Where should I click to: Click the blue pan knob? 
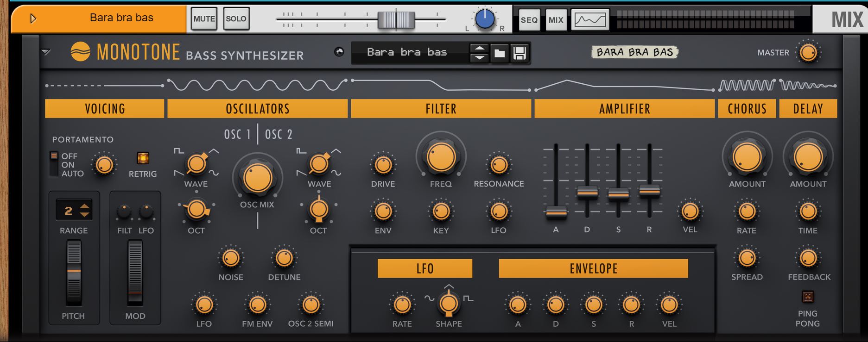485,19
